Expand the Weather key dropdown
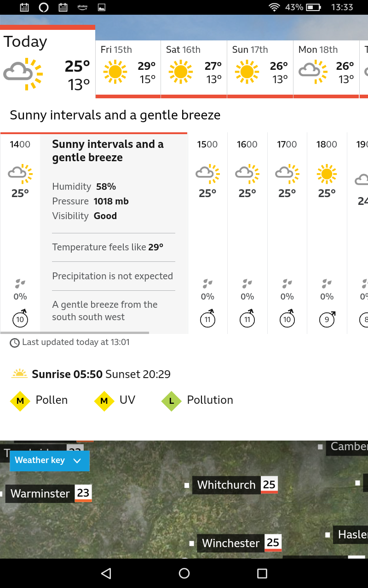 pos(50,461)
